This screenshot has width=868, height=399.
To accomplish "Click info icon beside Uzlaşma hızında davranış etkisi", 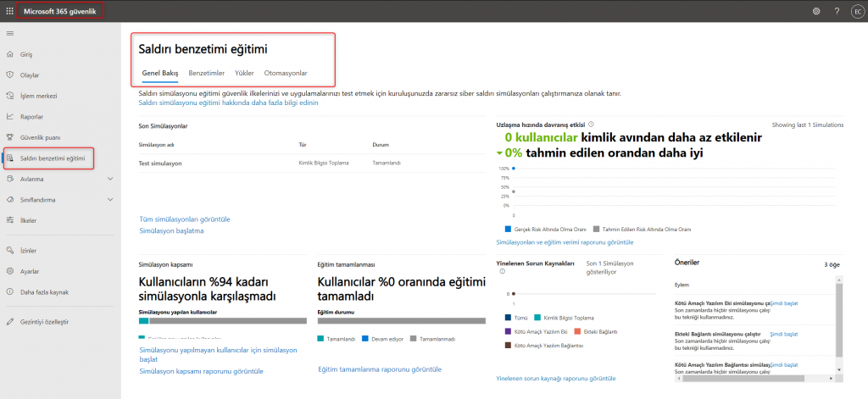I will pos(591,124).
